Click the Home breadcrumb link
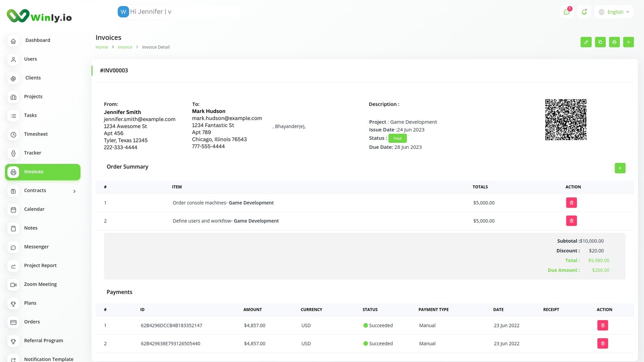Viewport: 644px width, 362px height. click(101, 47)
